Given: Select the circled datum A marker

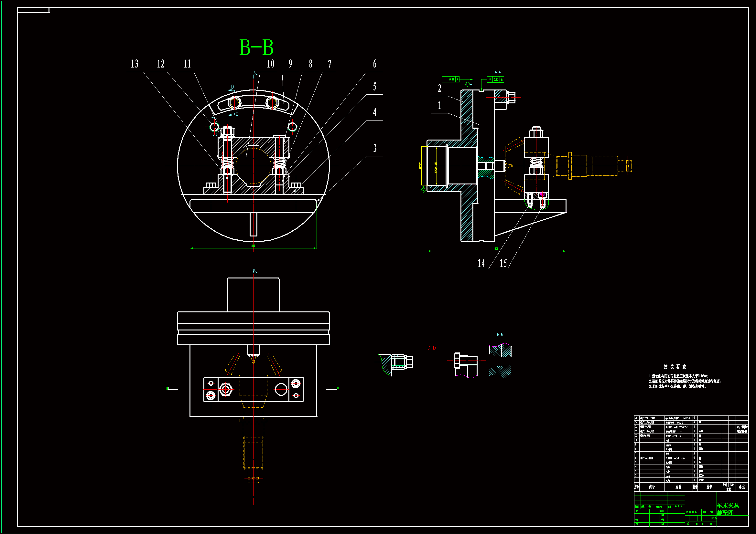Looking at the screenshot, I should click(x=424, y=190).
